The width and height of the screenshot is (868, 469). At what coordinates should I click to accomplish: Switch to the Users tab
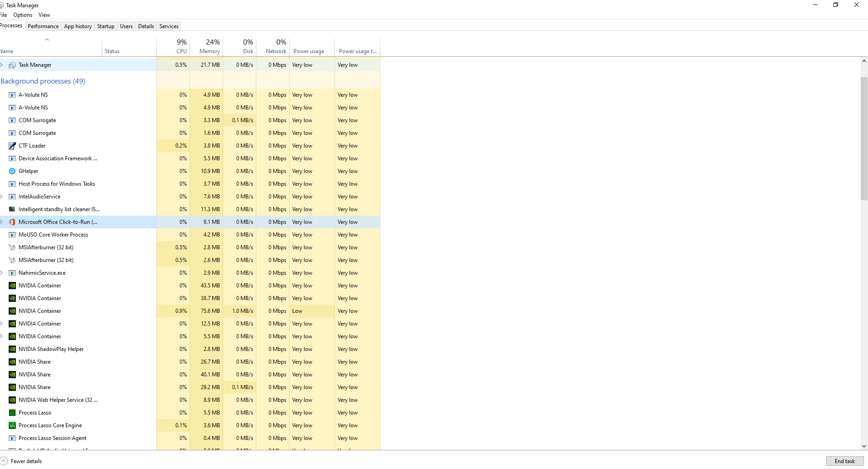(126, 26)
